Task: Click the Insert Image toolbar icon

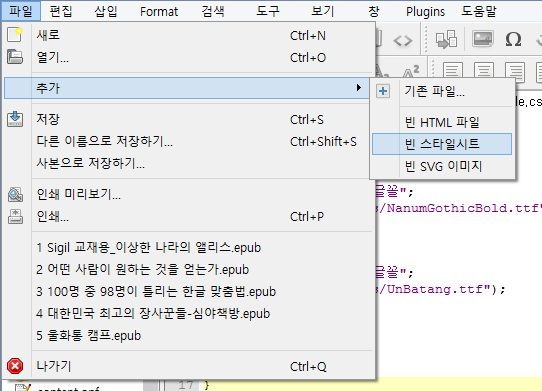Action: 483,39
